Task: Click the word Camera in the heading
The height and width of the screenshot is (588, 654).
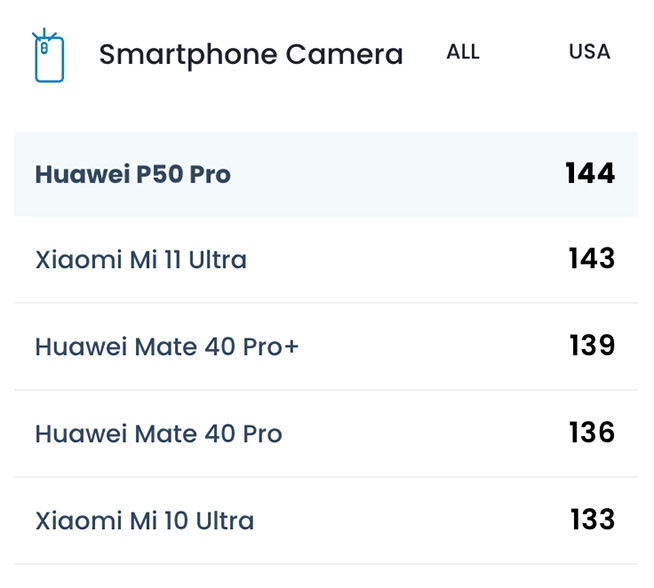Action: tap(345, 55)
